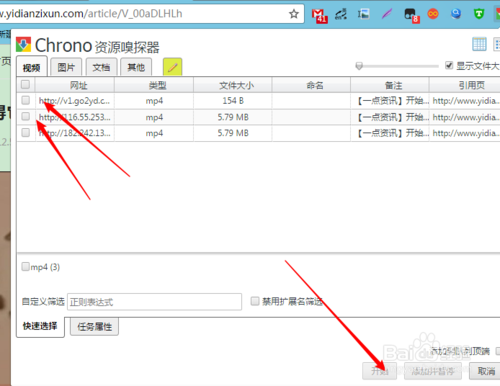Click the 取消 button
Viewport: 500px width, 386px height.
pos(486,371)
